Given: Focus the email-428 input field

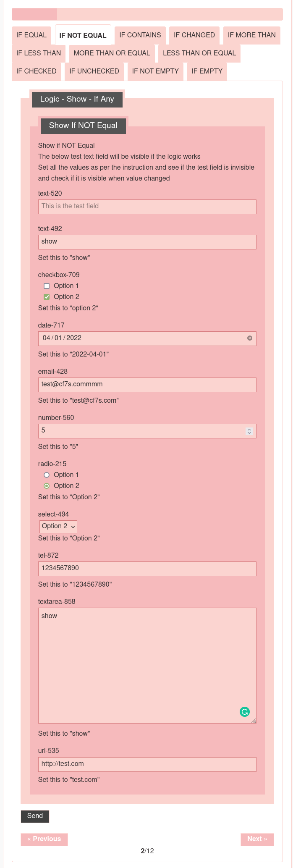Looking at the screenshot, I should (147, 385).
